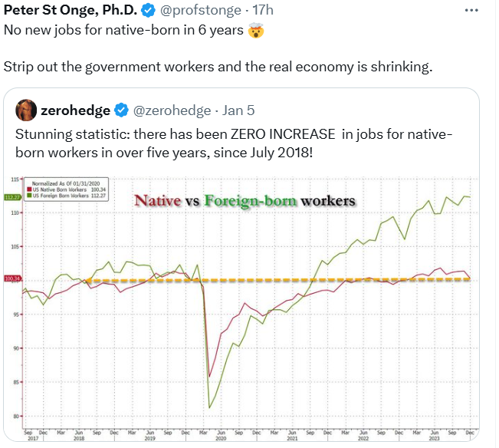Screen dimensions: 499x448
Task: Open the quoted tweet's line chart image
Action: tap(245, 322)
